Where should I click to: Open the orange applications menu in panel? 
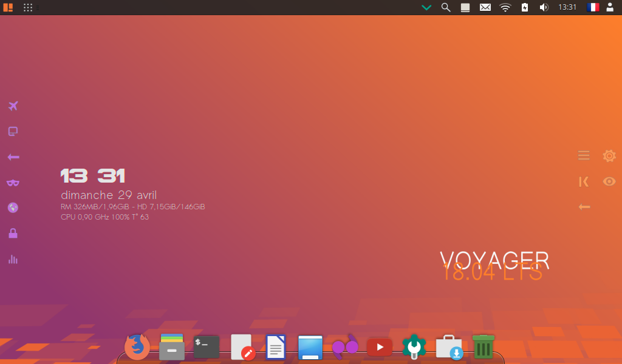click(x=8, y=7)
